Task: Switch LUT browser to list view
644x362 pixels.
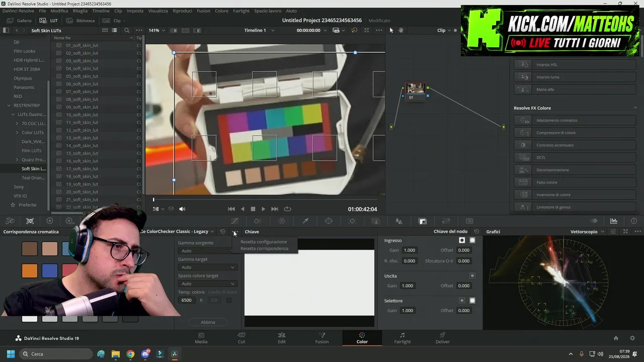Action: point(114,30)
